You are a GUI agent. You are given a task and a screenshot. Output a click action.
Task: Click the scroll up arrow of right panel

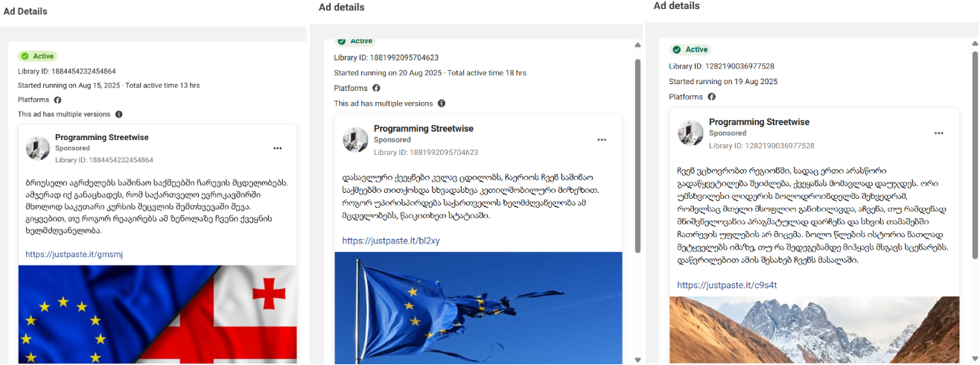click(x=975, y=43)
